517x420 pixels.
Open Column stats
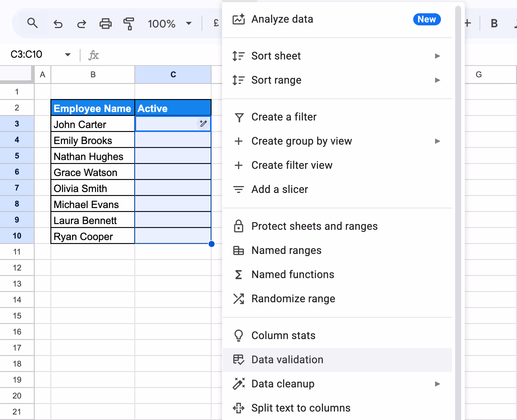tap(283, 335)
